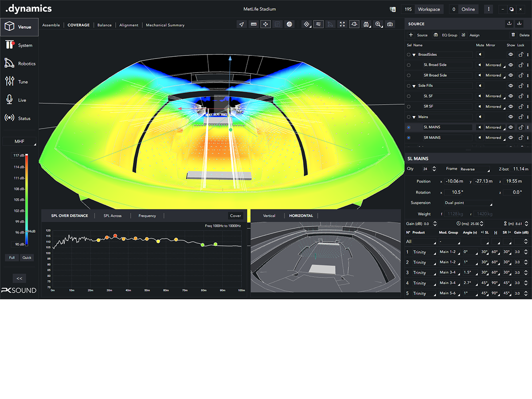
Task: Open the System section in the sidebar
Action: click(x=19, y=45)
